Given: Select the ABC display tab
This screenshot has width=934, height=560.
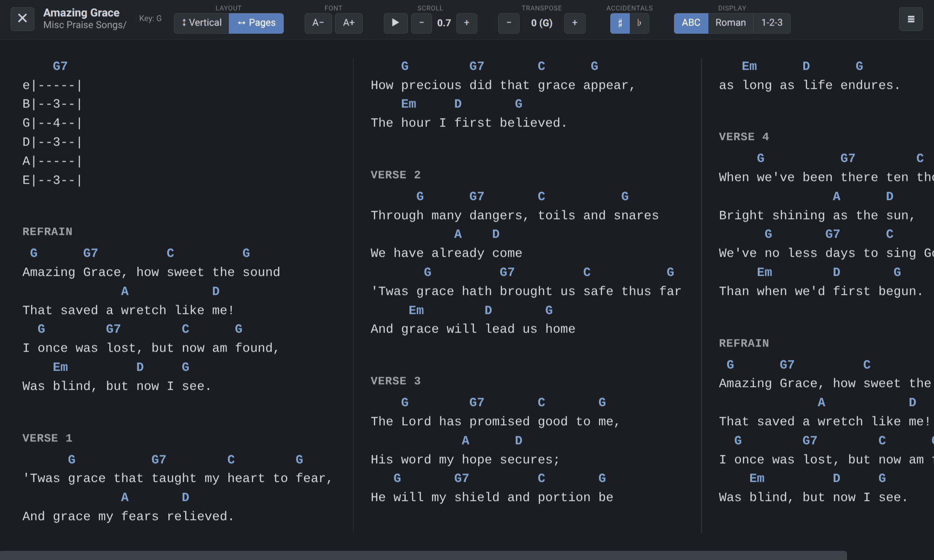Looking at the screenshot, I should point(691,22).
